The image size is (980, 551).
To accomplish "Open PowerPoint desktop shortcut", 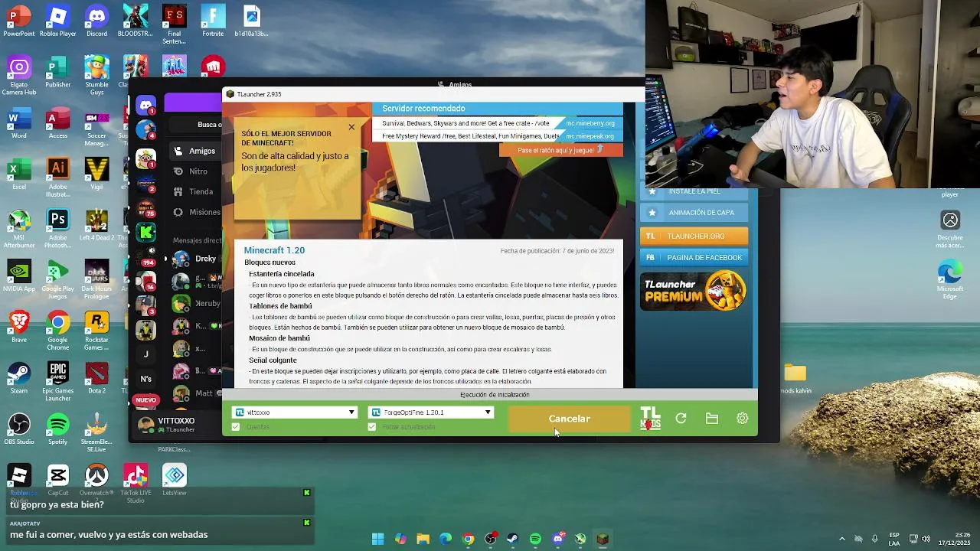I will pos(19,21).
